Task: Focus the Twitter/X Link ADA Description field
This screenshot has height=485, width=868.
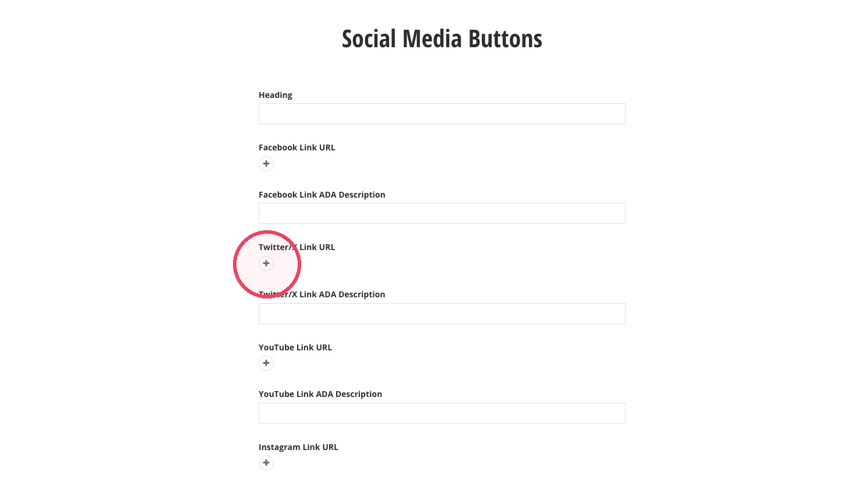Action: click(442, 314)
